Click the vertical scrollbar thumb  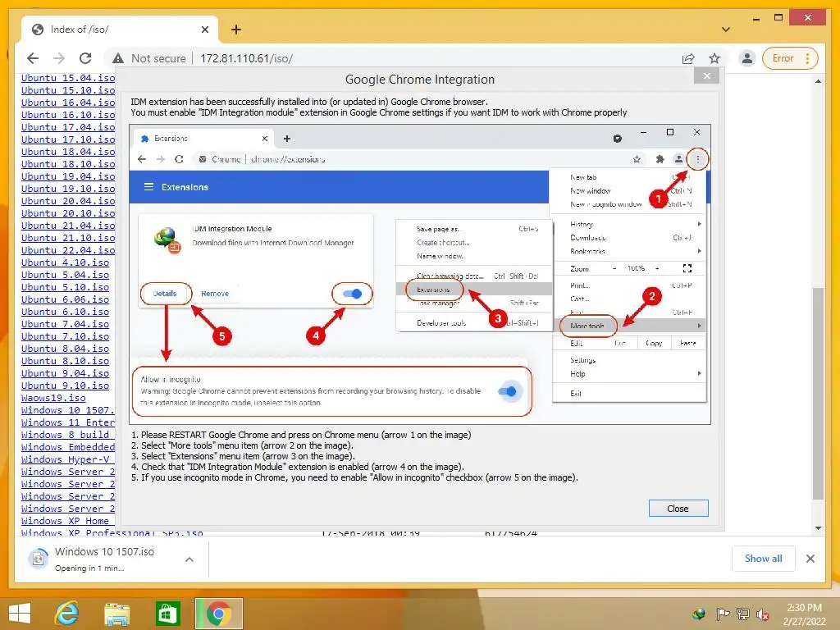pyautogui.click(x=818, y=394)
